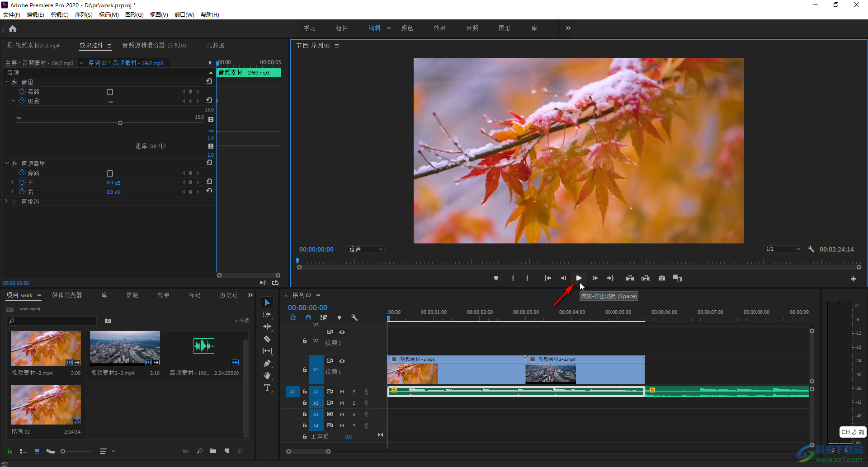Select the Ripple Edit tool
Screen dimensions: 868x467
tap(267, 327)
